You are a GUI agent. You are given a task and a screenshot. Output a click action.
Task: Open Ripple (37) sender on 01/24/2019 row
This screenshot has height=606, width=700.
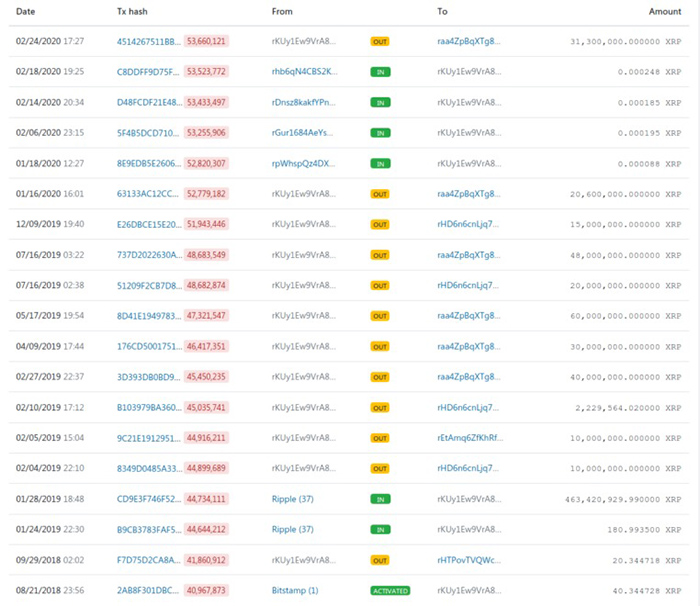pos(293,530)
